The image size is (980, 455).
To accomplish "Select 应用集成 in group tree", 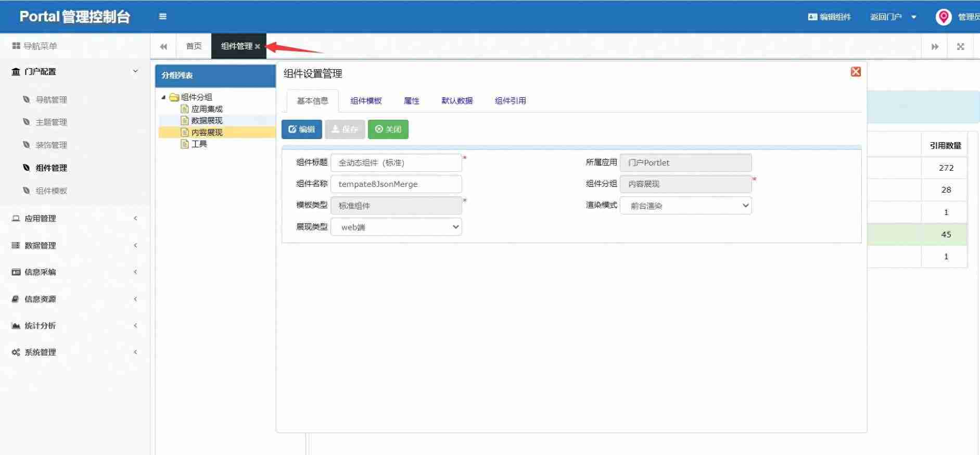I will tap(207, 109).
